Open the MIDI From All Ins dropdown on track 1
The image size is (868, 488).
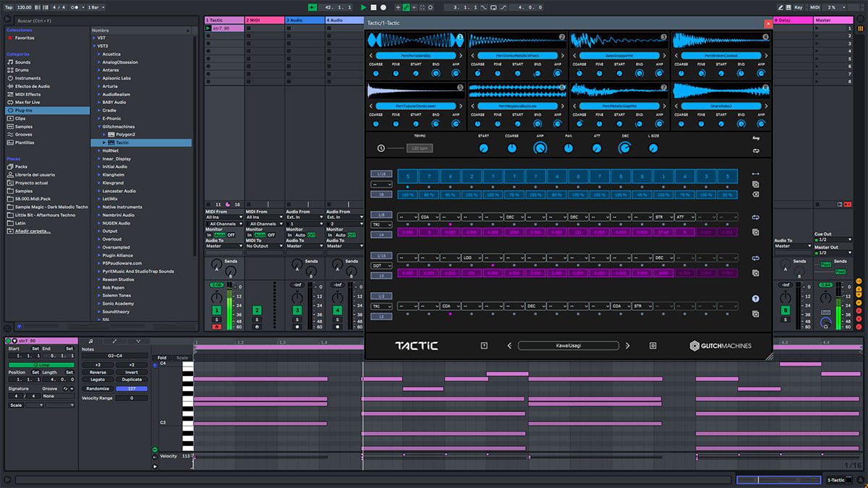[224, 217]
